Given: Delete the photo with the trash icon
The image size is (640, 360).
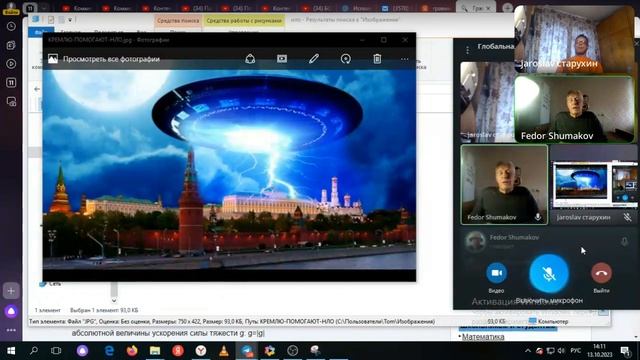Looking at the screenshot, I should pos(377,59).
